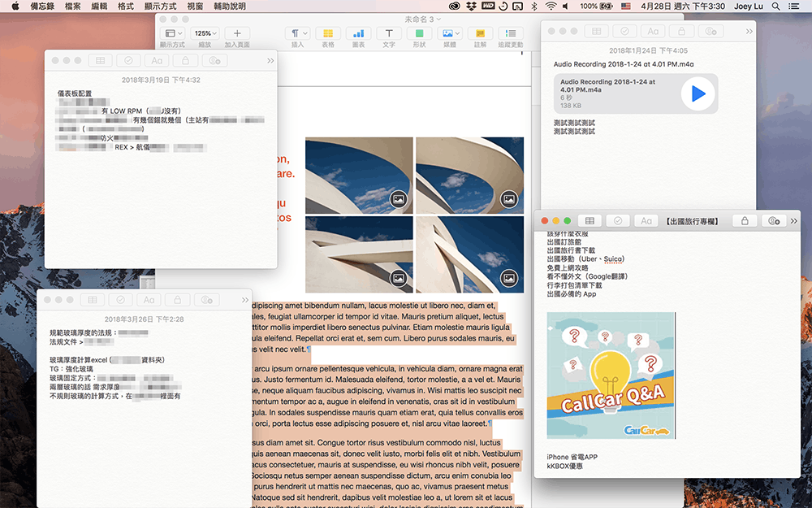Play the Audio Recording 2018-1-24 clip

(698, 93)
